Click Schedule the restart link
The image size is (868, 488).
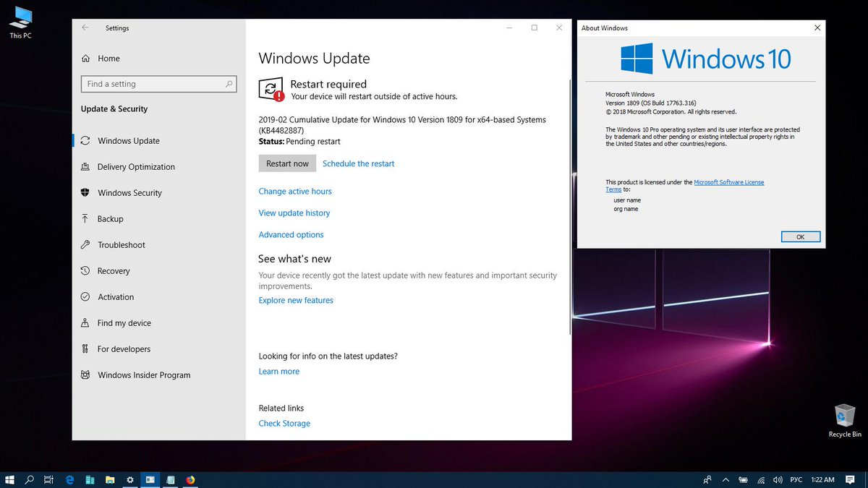click(359, 163)
